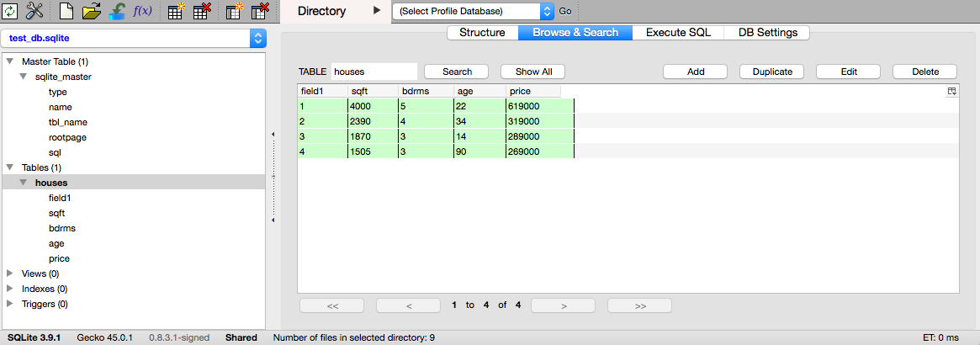The image size is (980, 345).
Task: Switch to the Structure tab
Action: (482, 33)
